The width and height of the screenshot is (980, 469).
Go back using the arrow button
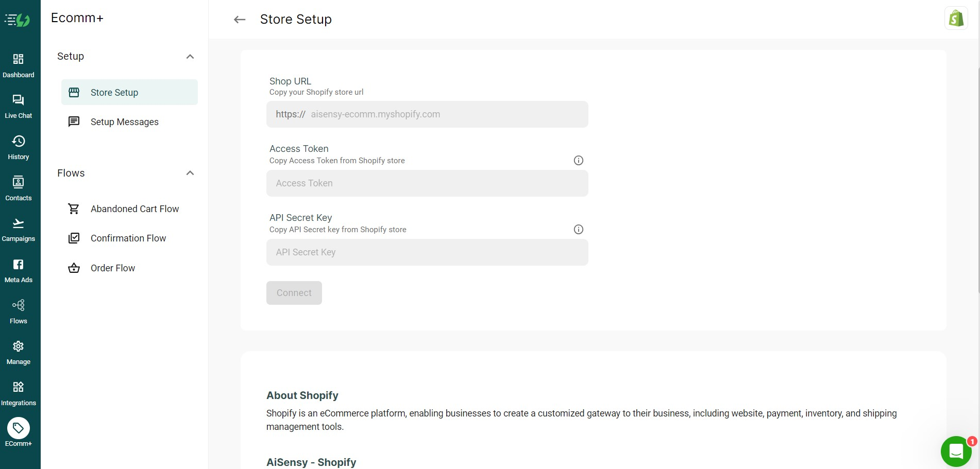pyautogui.click(x=240, y=20)
